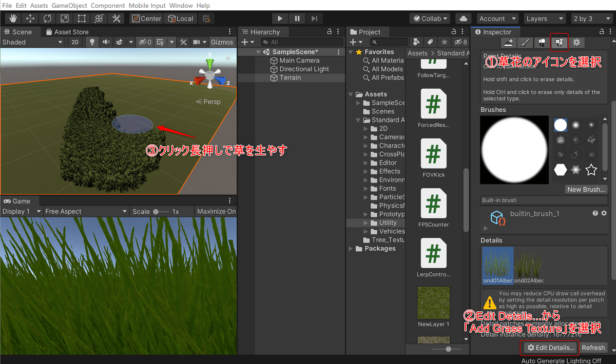Screen dimensions: 616x364
Task: Adjust the Game view Scale slider
Action: 160,211
